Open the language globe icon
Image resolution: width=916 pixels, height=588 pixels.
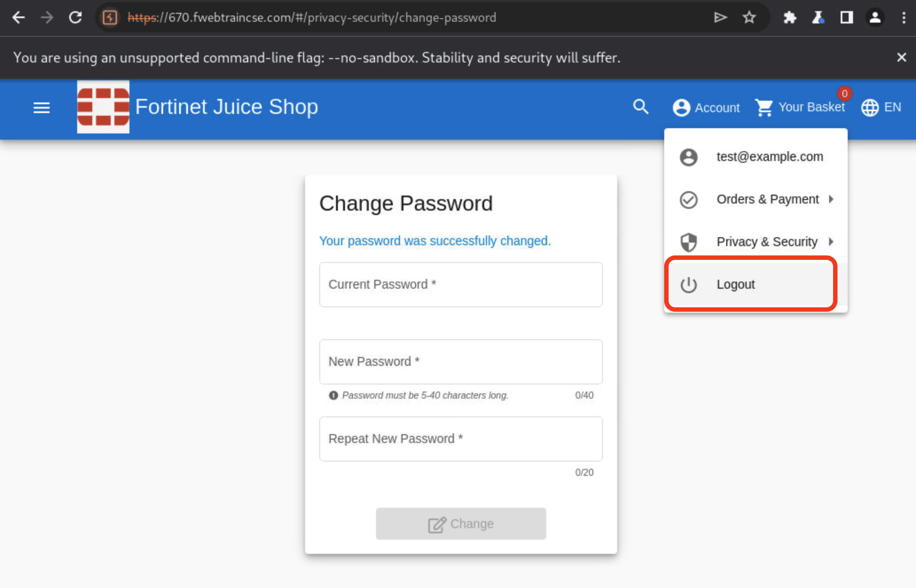(869, 107)
